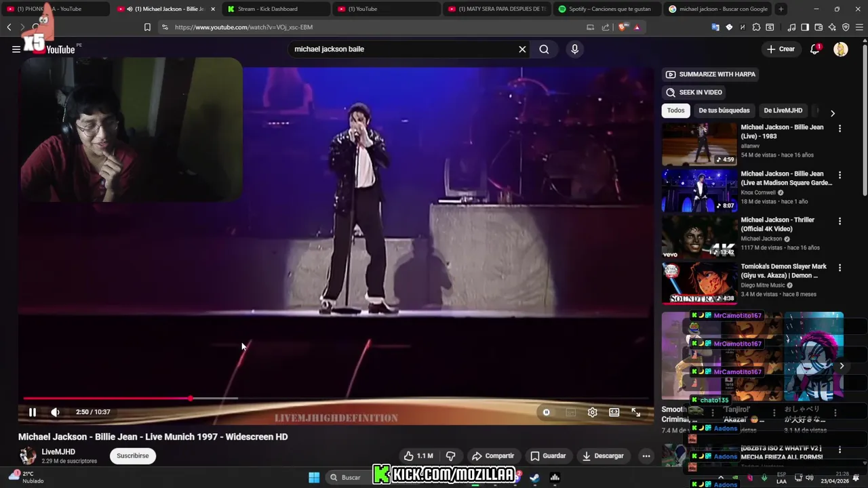Screen dimensions: 868x488
Task: Open the extensions puzzle-piece menu
Action: coord(756,27)
